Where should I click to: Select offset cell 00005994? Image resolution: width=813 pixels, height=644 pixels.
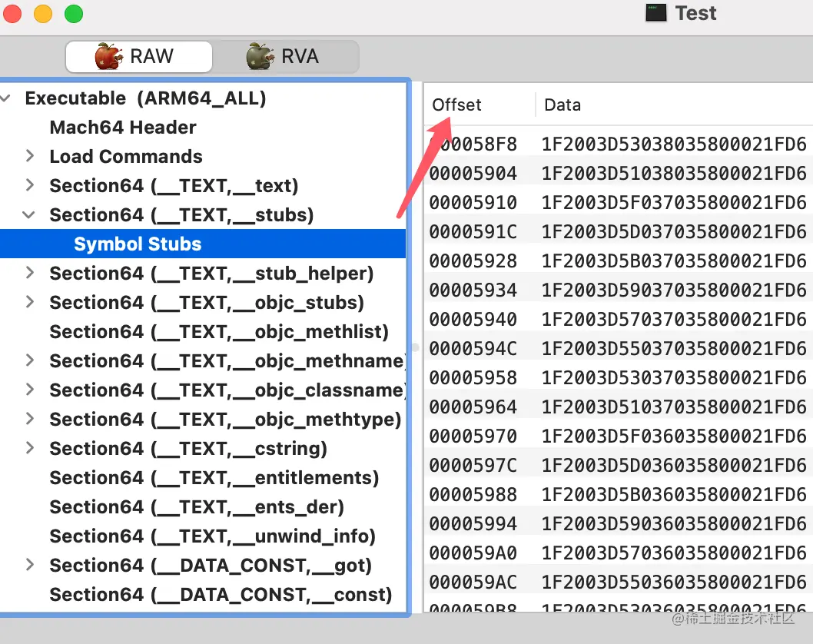click(x=473, y=523)
